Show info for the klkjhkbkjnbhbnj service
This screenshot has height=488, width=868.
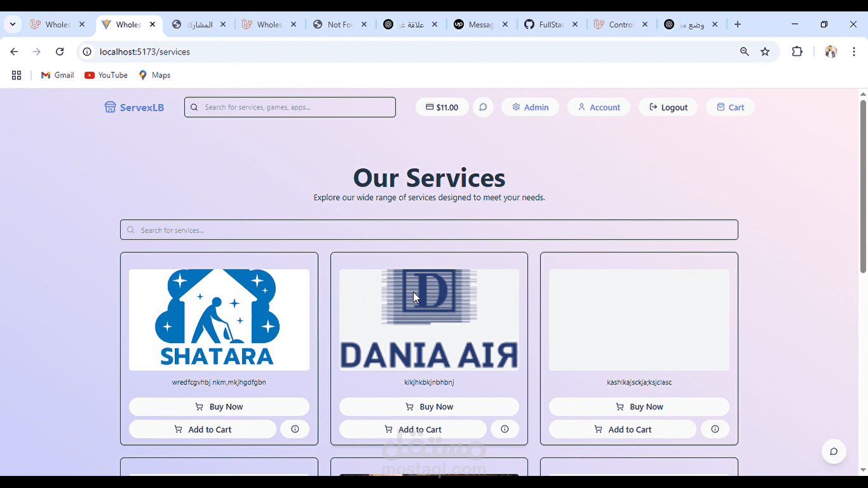click(505, 429)
